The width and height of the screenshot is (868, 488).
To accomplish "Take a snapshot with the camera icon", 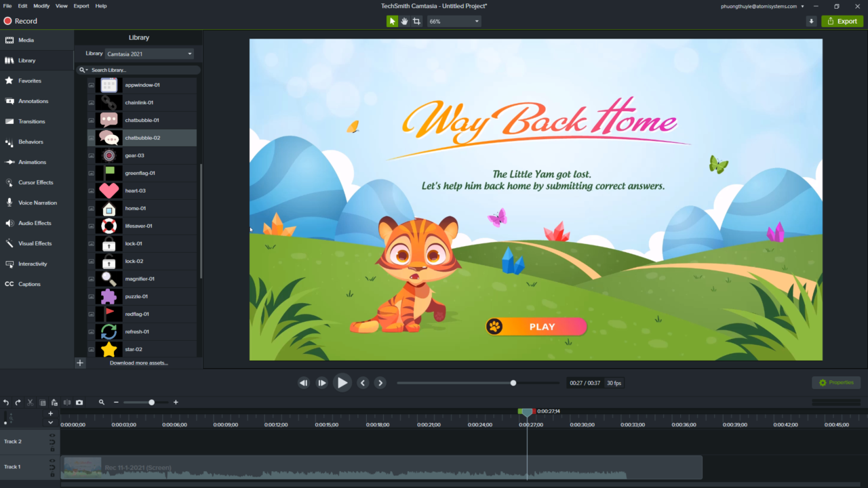I will click(79, 402).
